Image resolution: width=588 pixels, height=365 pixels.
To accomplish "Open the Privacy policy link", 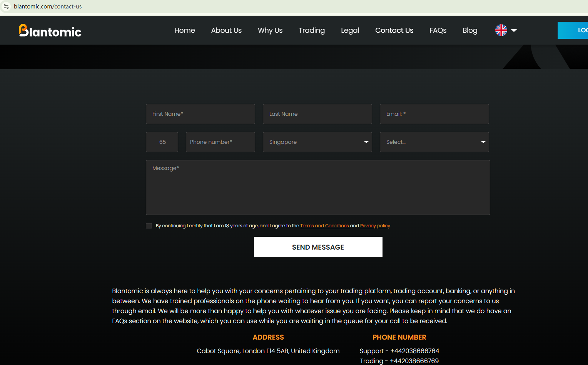I will pyautogui.click(x=375, y=226).
